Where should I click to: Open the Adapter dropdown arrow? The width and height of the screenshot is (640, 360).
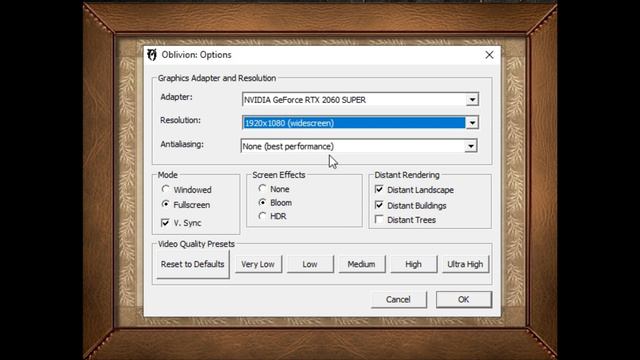click(x=472, y=100)
